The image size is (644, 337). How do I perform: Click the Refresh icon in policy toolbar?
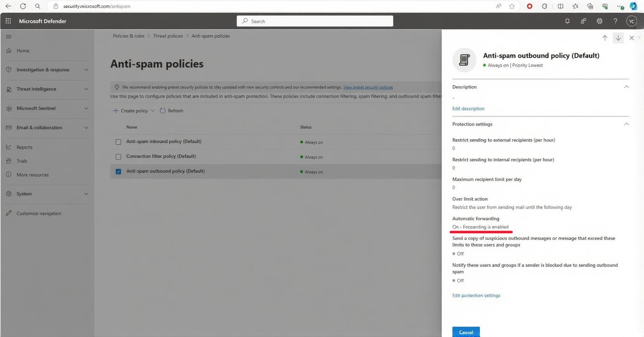tap(163, 111)
